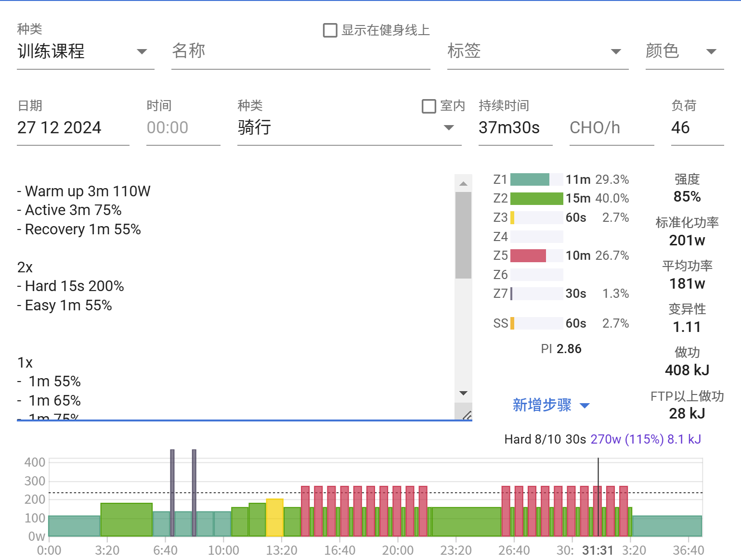
Task: Click the 时间 field showing 00:00
Action: click(183, 127)
